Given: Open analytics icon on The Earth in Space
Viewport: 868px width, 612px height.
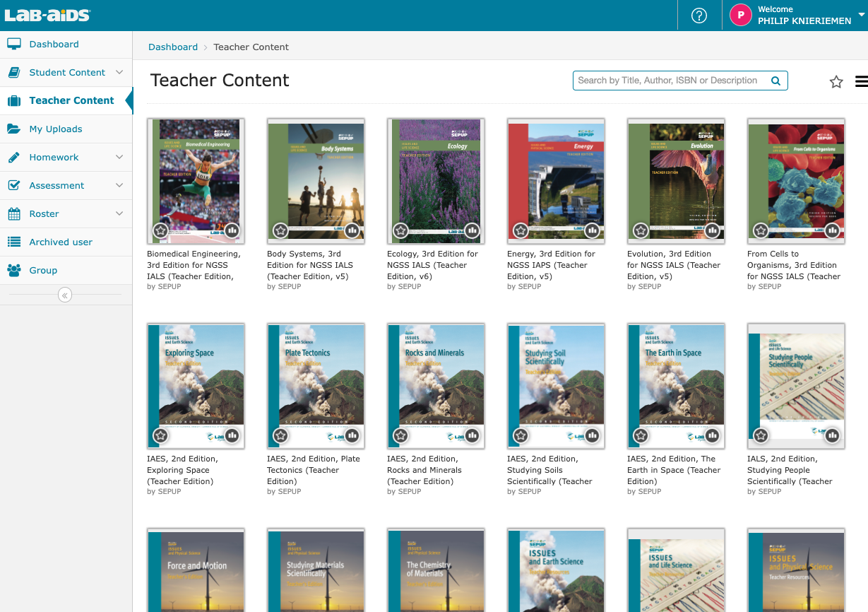Looking at the screenshot, I should point(712,435).
